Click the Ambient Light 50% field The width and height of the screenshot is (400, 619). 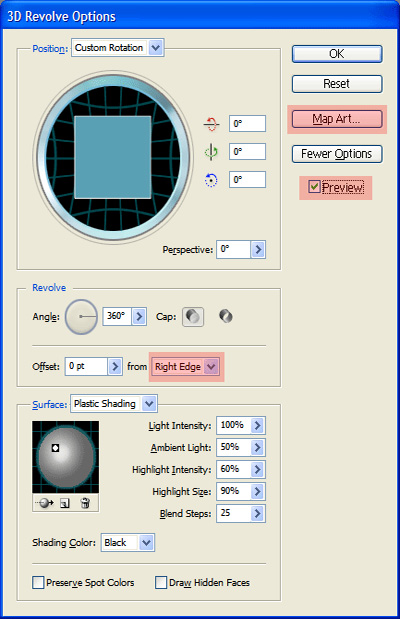(233, 448)
